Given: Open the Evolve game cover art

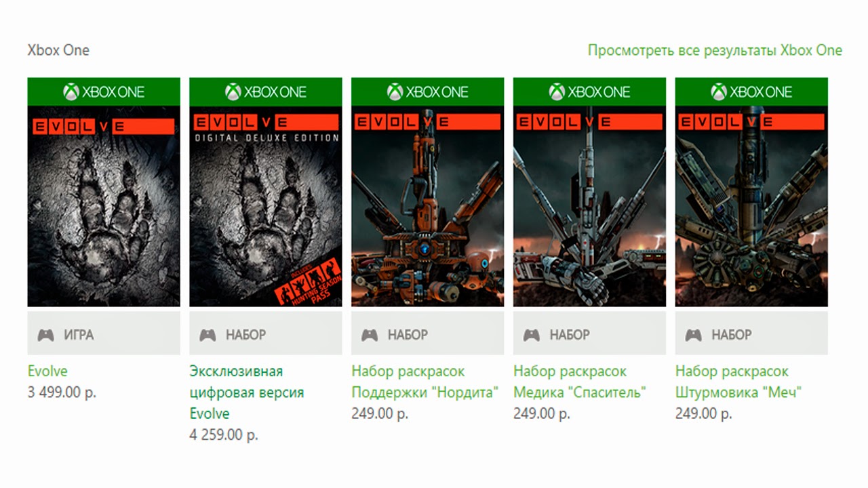Looking at the screenshot, I should tap(104, 206).
